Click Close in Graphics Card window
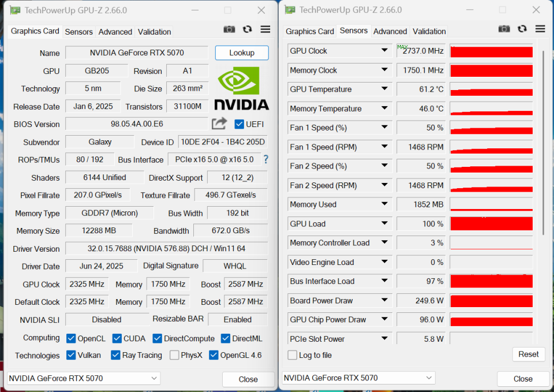 [248, 379]
